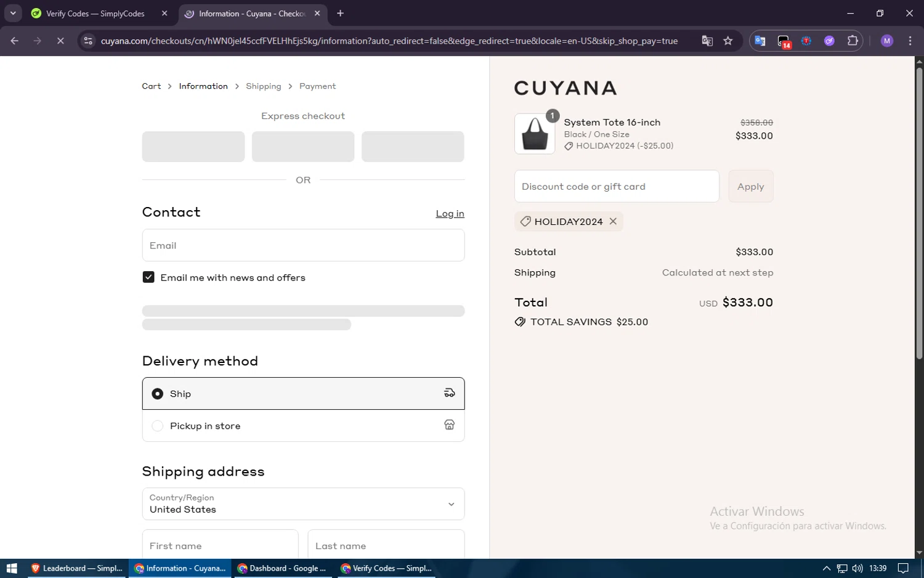This screenshot has height=578, width=924.
Task: Go back to the previous page
Action: tap(15, 41)
